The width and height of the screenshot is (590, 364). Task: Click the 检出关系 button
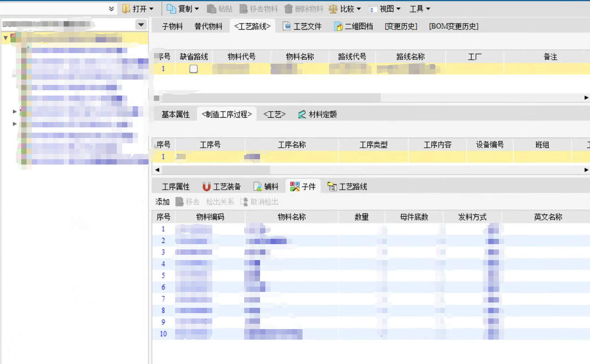click(x=220, y=202)
